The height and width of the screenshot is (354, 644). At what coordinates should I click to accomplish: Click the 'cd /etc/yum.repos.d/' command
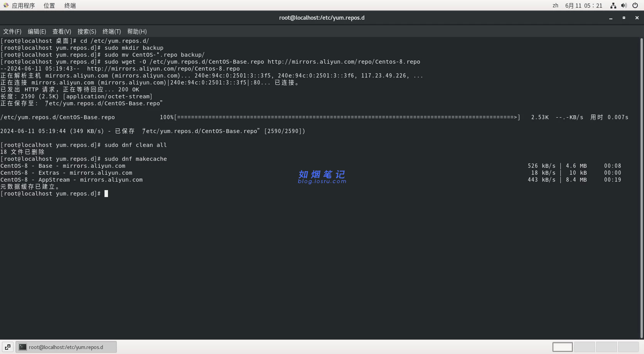(x=115, y=41)
